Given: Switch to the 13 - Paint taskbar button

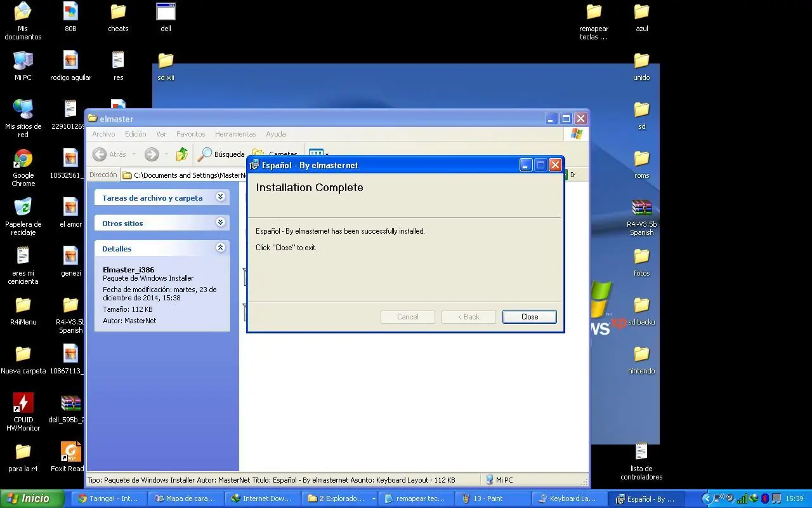Looking at the screenshot, I should click(493, 498).
